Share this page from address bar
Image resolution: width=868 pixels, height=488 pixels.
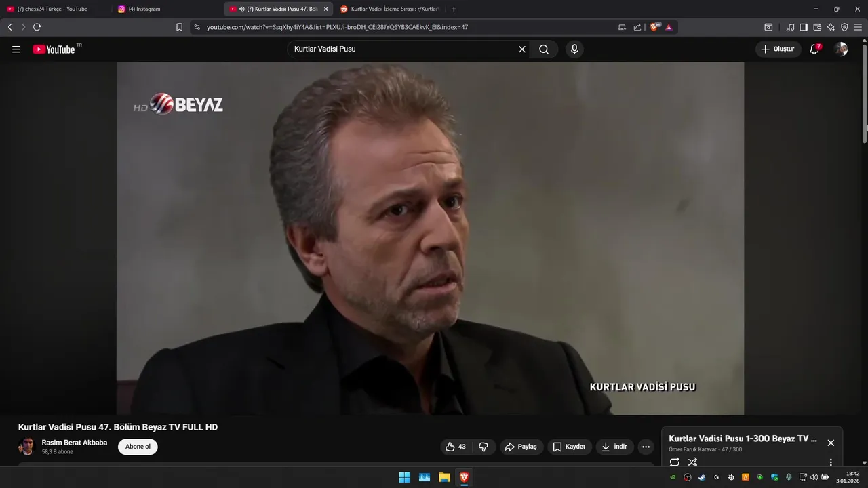(637, 27)
